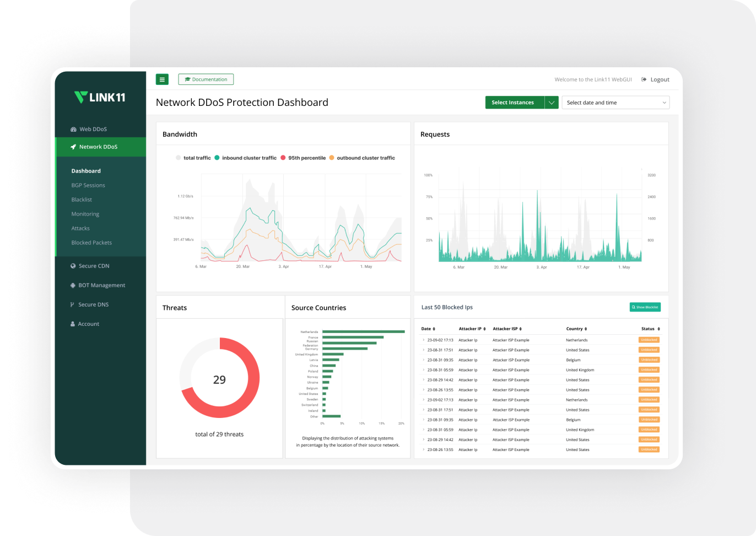Open the Documentation button
756x536 pixels.
point(206,79)
